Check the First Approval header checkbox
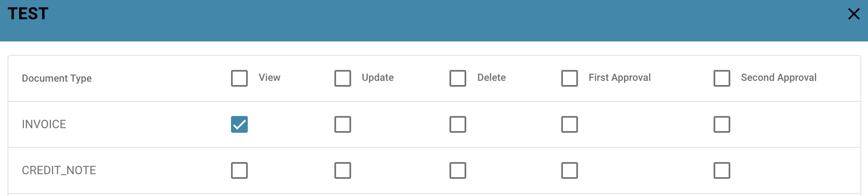The width and height of the screenshot is (868, 196). pos(570,78)
